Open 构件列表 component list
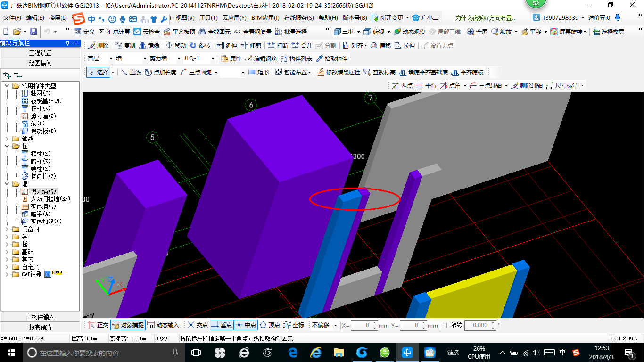Viewport: 644px width, 362px height. (x=296, y=59)
